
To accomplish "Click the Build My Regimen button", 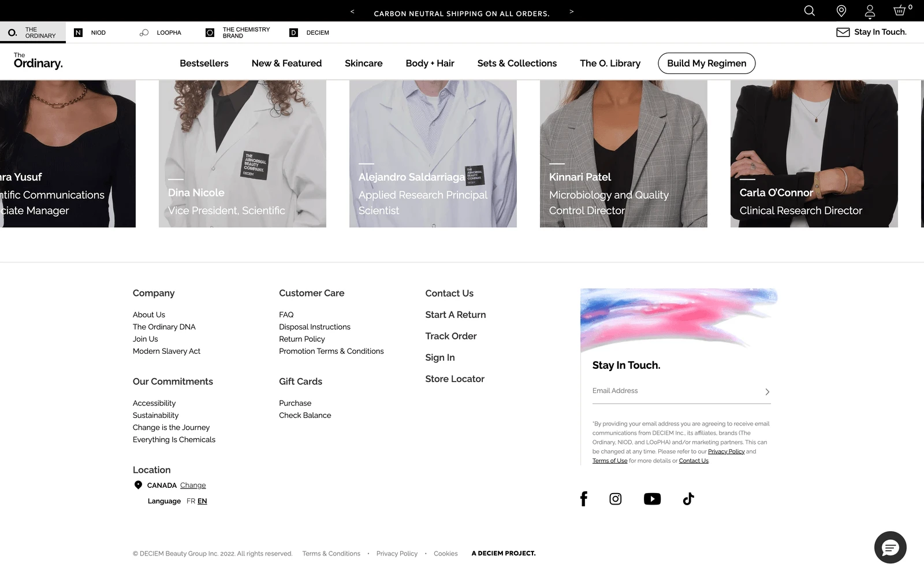I will click(x=706, y=64).
